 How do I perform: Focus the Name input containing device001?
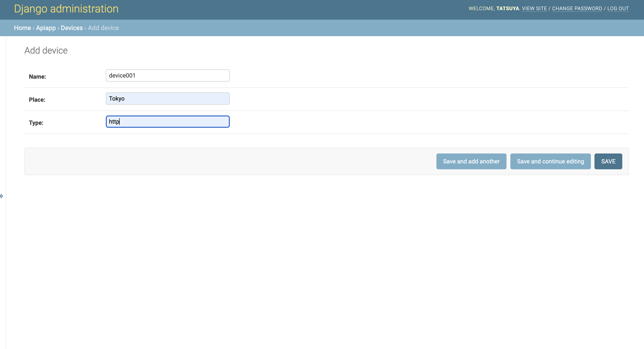point(168,75)
